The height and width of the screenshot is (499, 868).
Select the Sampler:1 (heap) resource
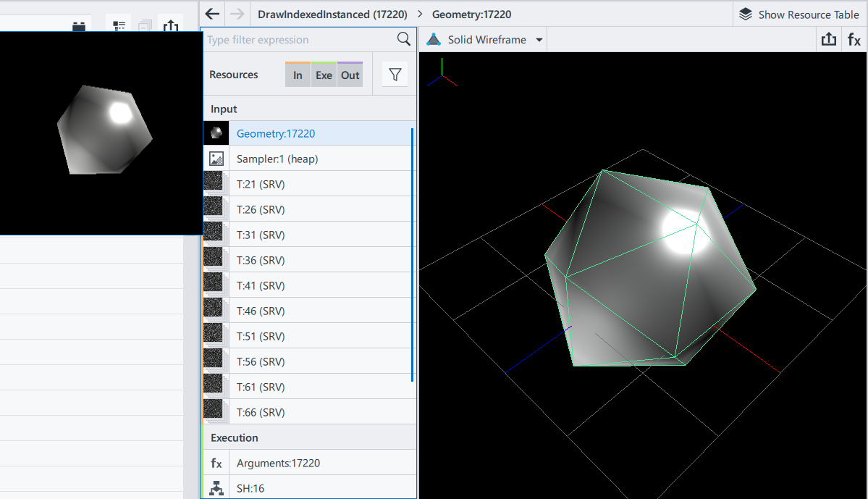click(277, 159)
